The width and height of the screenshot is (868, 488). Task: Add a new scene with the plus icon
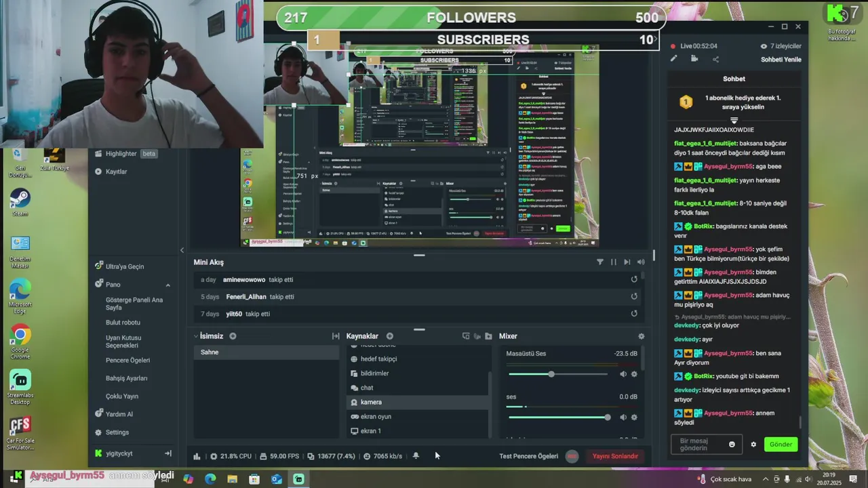pyautogui.click(x=233, y=336)
